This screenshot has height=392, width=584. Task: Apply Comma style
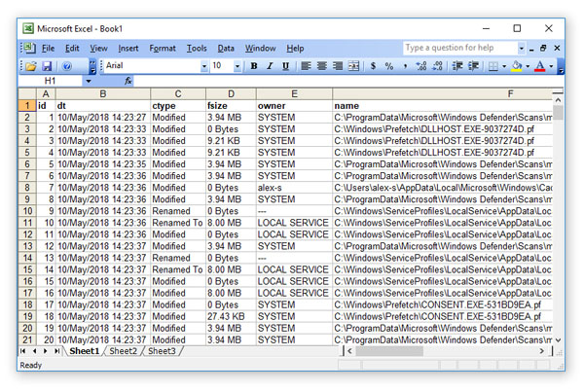405,66
